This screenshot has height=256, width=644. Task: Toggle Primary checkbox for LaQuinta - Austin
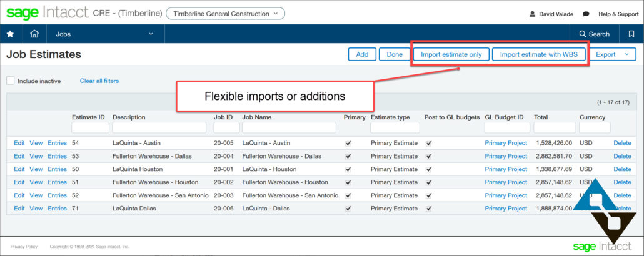(x=348, y=143)
